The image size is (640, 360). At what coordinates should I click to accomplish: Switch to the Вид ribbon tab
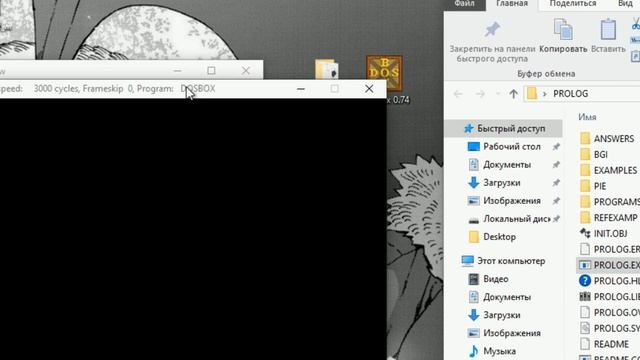(625, 4)
